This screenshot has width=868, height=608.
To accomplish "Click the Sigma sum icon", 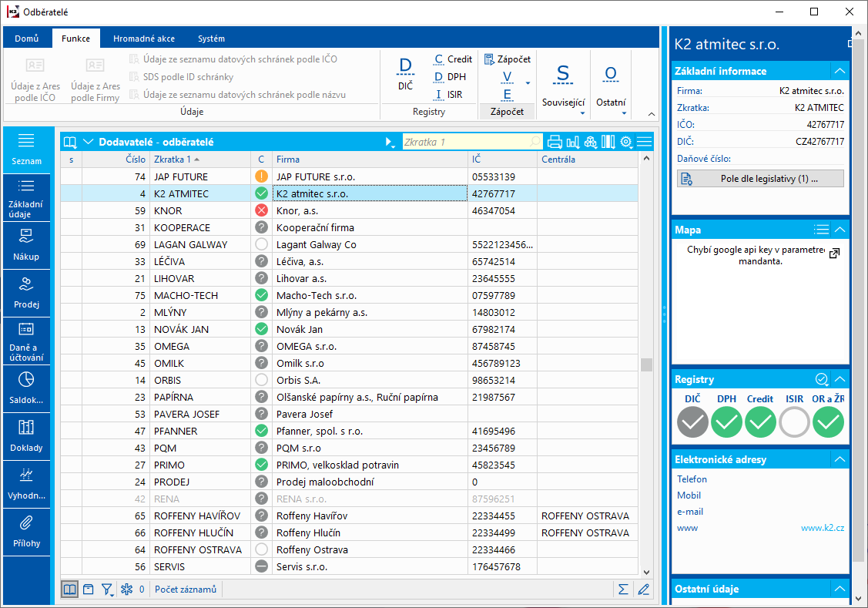I will click(623, 590).
